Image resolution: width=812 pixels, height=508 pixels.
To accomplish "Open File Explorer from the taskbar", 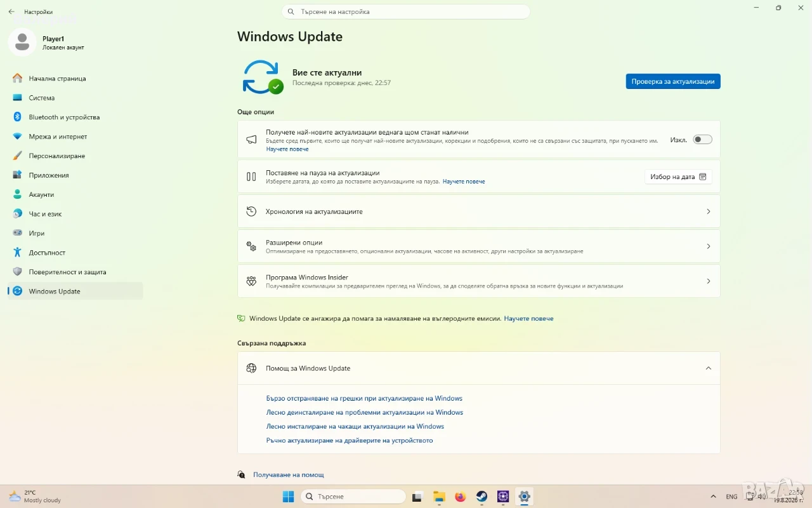I will pyautogui.click(x=439, y=497).
